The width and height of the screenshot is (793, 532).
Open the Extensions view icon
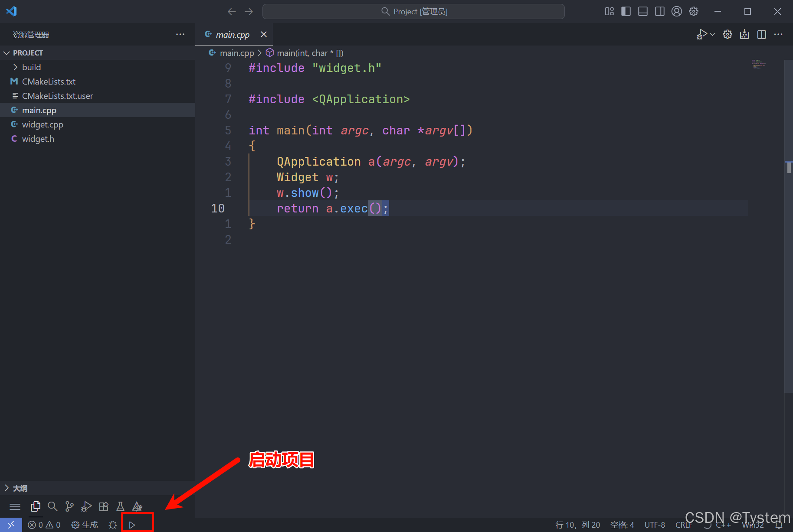pos(104,506)
